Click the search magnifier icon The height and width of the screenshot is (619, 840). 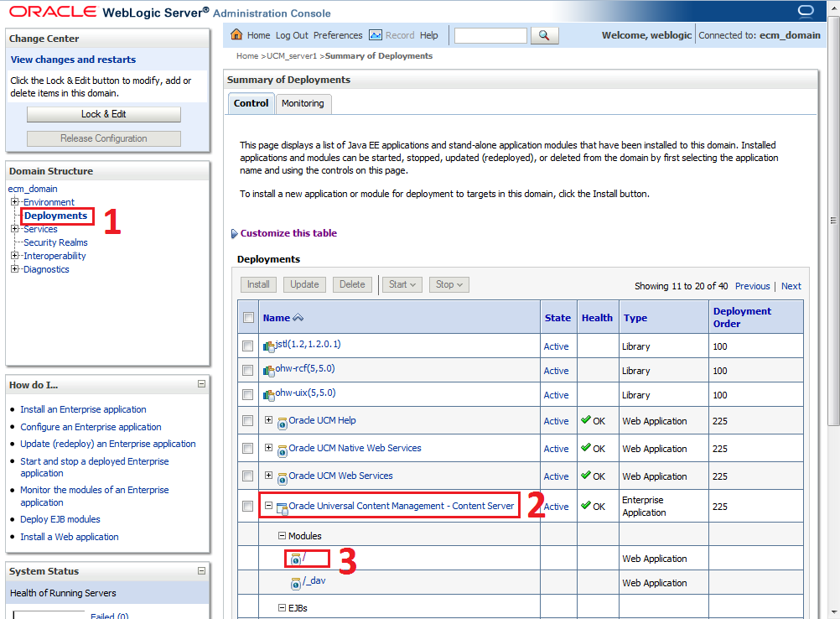(546, 35)
